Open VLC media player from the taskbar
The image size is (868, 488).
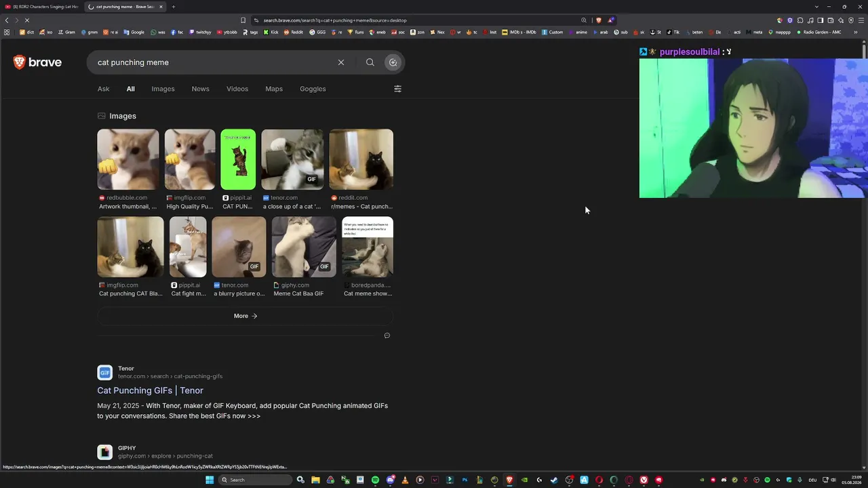pyautogui.click(x=405, y=480)
